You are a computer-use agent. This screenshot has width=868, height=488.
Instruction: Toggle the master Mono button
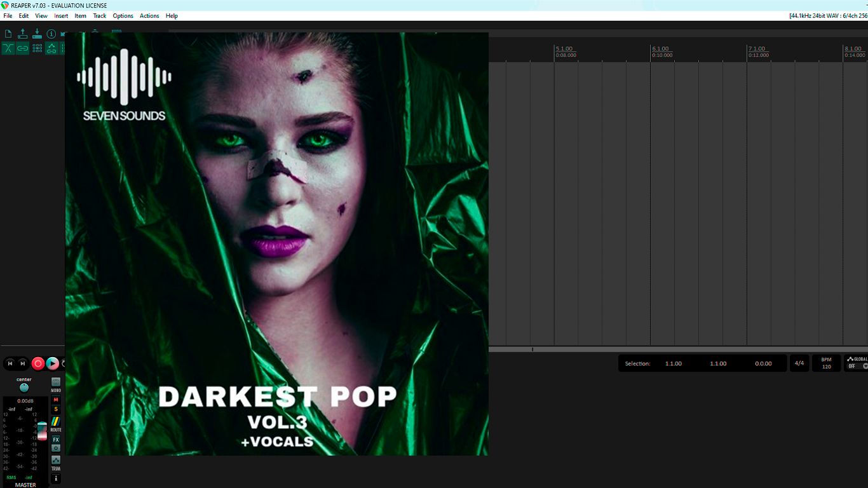click(x=56, y=383)
